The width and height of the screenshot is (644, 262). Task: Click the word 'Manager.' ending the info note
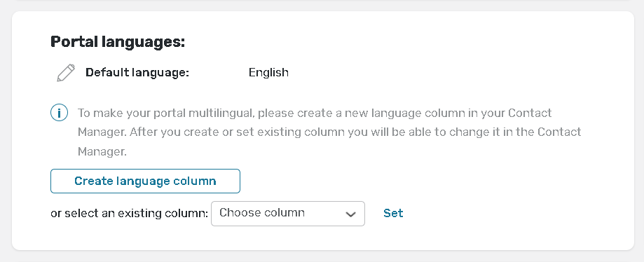click(x=102, y=152)
